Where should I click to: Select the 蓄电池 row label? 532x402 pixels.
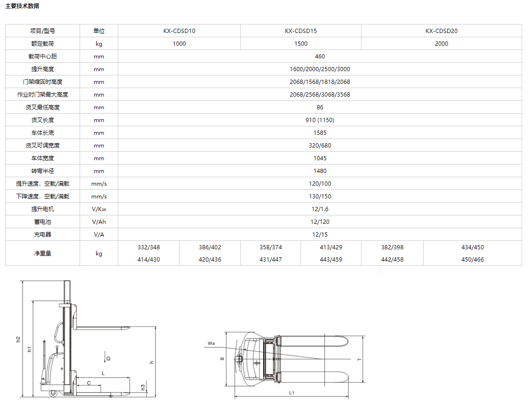(x=42, y=222)
